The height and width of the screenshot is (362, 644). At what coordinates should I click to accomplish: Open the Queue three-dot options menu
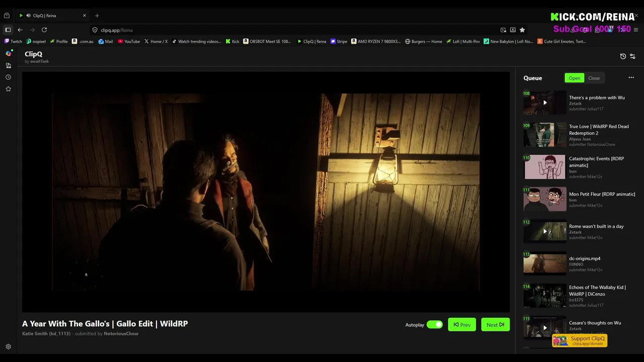[x=631, y=77]
